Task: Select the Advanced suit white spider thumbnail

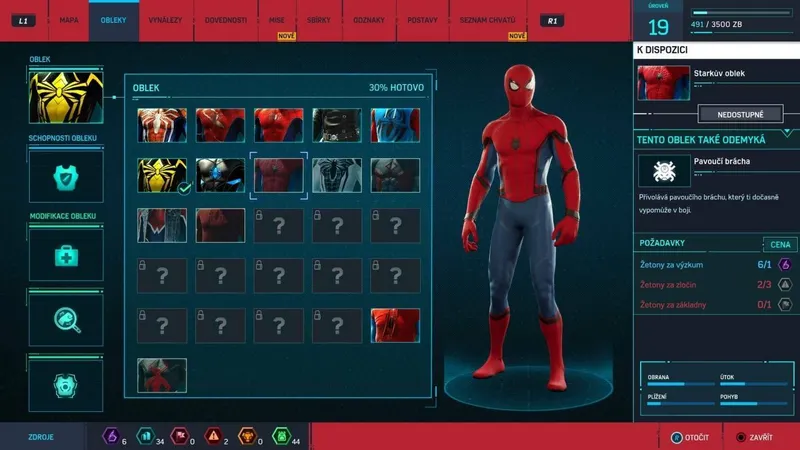Action: (x=162, y=125)
